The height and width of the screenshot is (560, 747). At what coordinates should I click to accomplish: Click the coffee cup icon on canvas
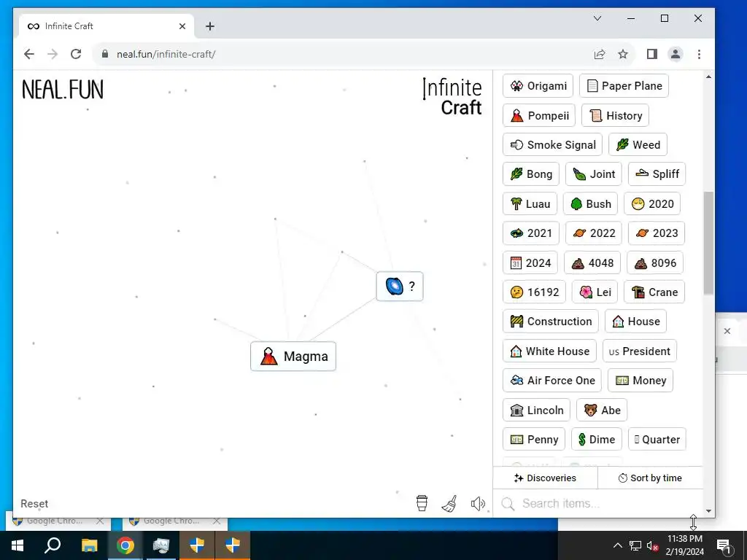422,503
